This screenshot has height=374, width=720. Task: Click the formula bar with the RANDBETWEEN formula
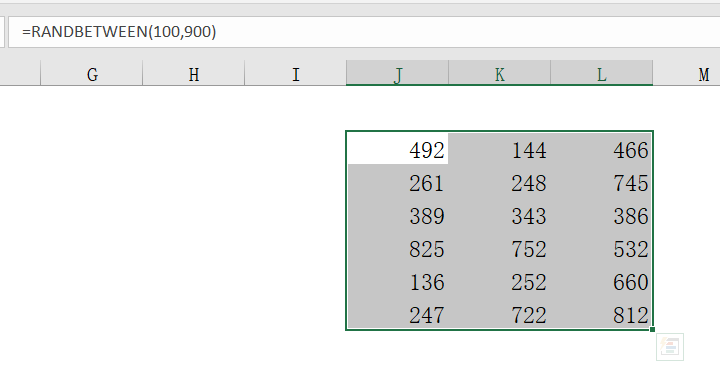point(364,32)
